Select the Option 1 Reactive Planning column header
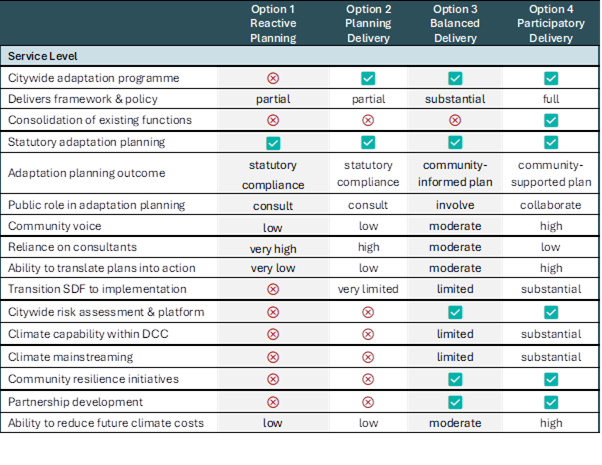 click(273, 23)
